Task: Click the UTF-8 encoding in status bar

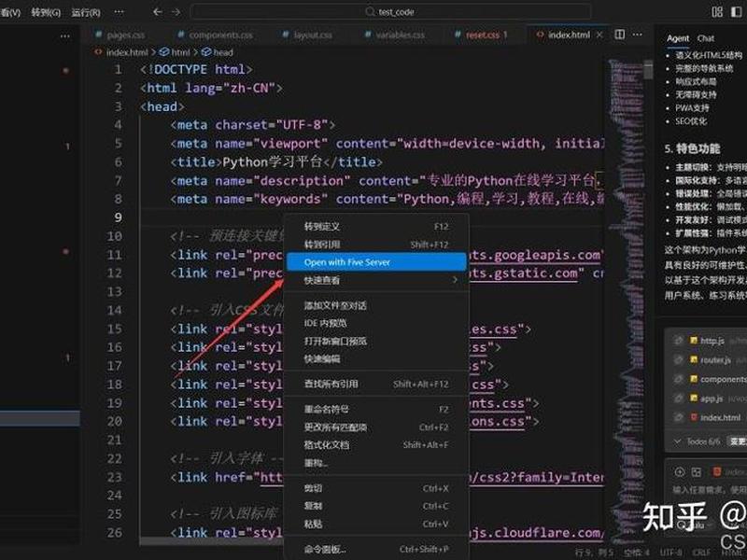Action: [x=670, y=553]
